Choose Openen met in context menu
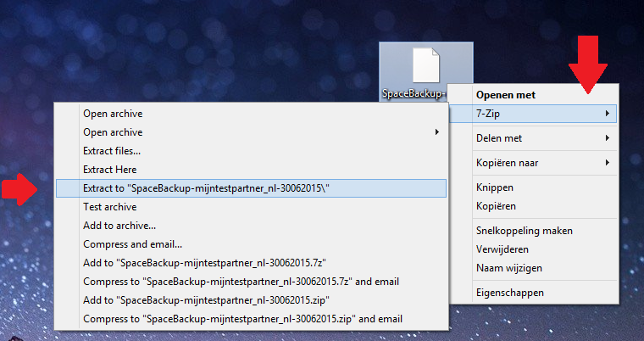 [x=533, y=95]
